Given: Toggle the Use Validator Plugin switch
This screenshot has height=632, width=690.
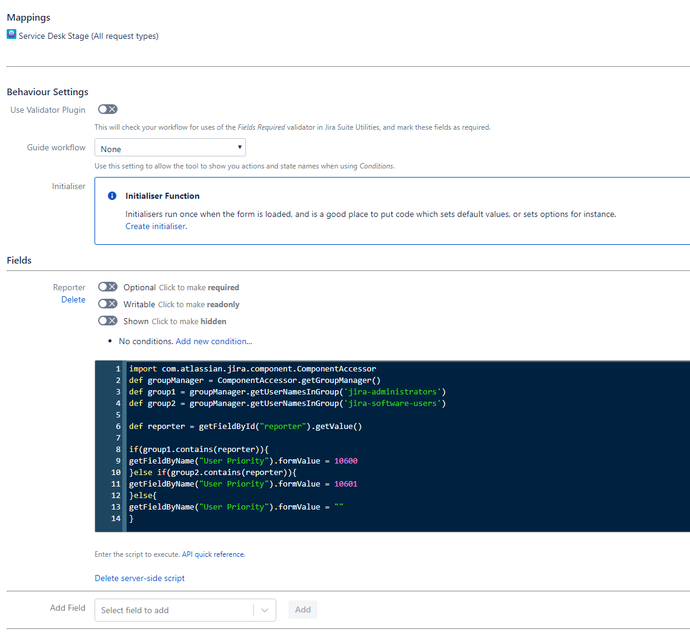Looking at the screenshot, I should coord(107,109).
